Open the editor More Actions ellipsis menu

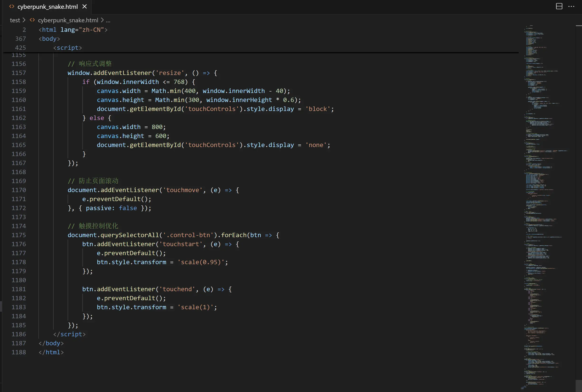571,6
